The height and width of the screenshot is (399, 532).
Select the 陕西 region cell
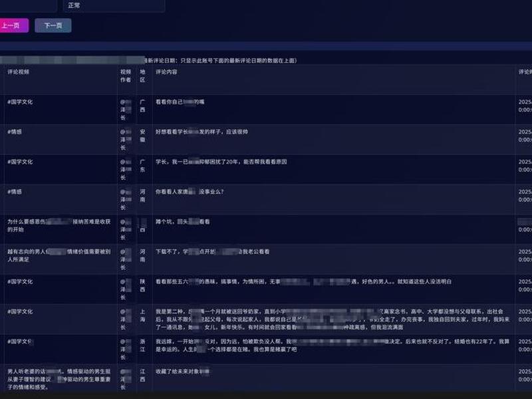pos(142,285)
